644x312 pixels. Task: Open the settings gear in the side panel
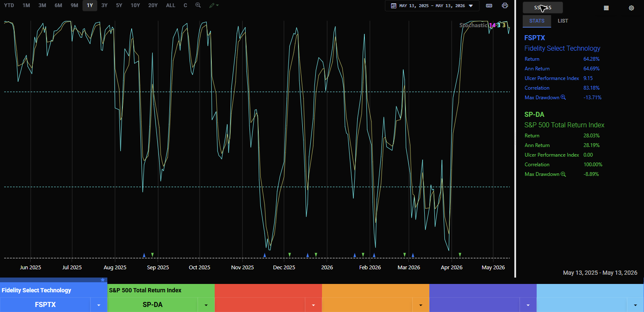631,8
